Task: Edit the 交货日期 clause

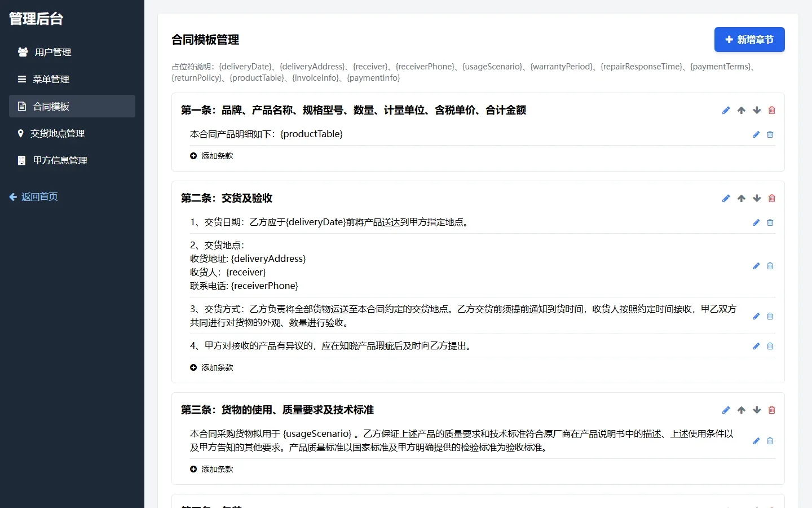Action: (x=756, y=222)
